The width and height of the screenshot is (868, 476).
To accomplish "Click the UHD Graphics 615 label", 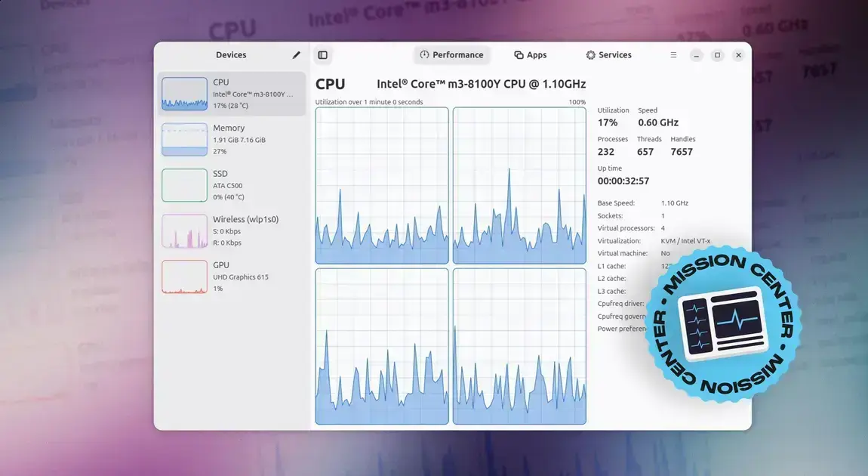I will [x=241, y=277].
